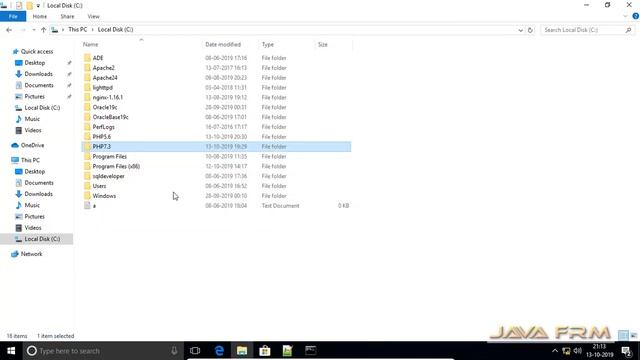
Task: Click Local Disk (C:) in the breadcrumb
Action: pyautogui.click(x=116, y=29)
